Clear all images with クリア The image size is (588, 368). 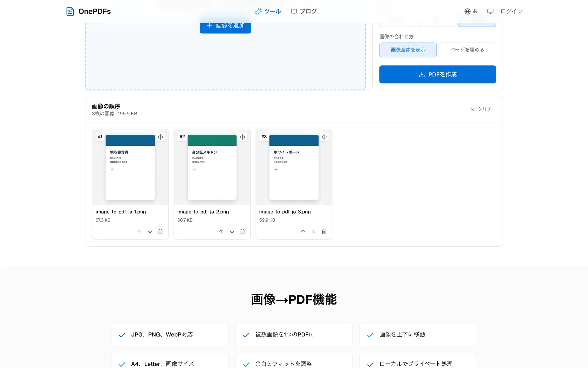pos(481,109)
